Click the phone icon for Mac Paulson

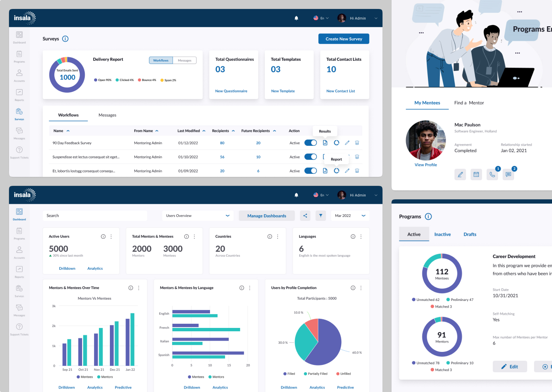(492, 174)
